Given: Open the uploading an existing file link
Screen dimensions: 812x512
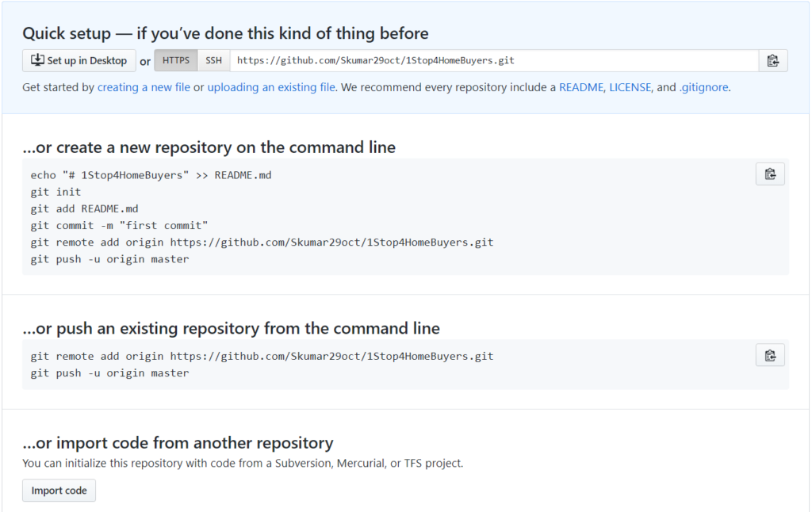Looking at the screenshot, I should (x=271, y=87).
